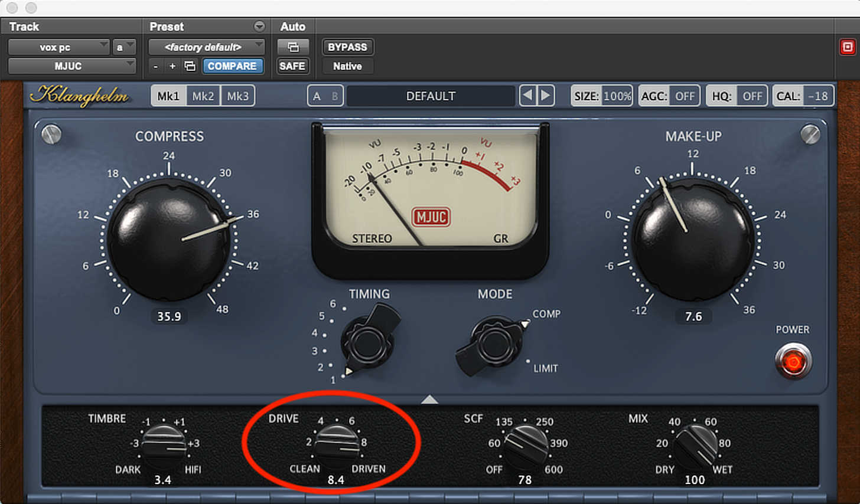Click the Track header label
860x504 pixels.
tap(24, 27)
